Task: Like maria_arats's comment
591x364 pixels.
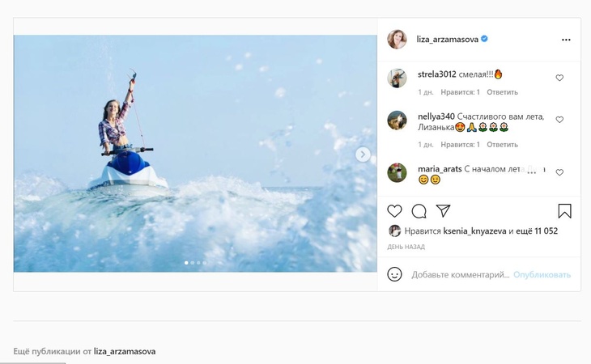Action: pyautogui.click(x=559, y=172)
